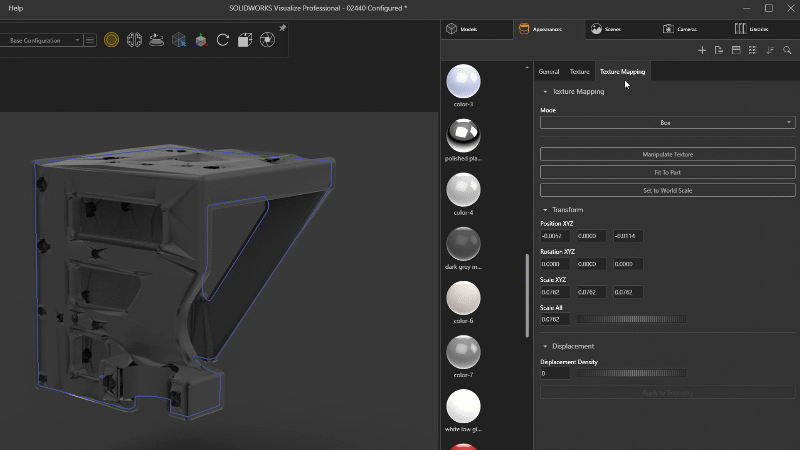
Task: Click the gold circular selection tool icon
Action: (112, 40)
